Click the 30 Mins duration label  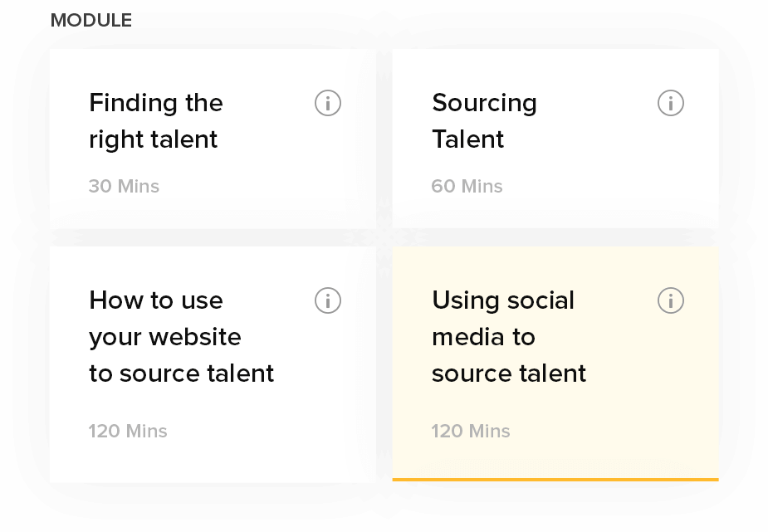click(124, 187)
